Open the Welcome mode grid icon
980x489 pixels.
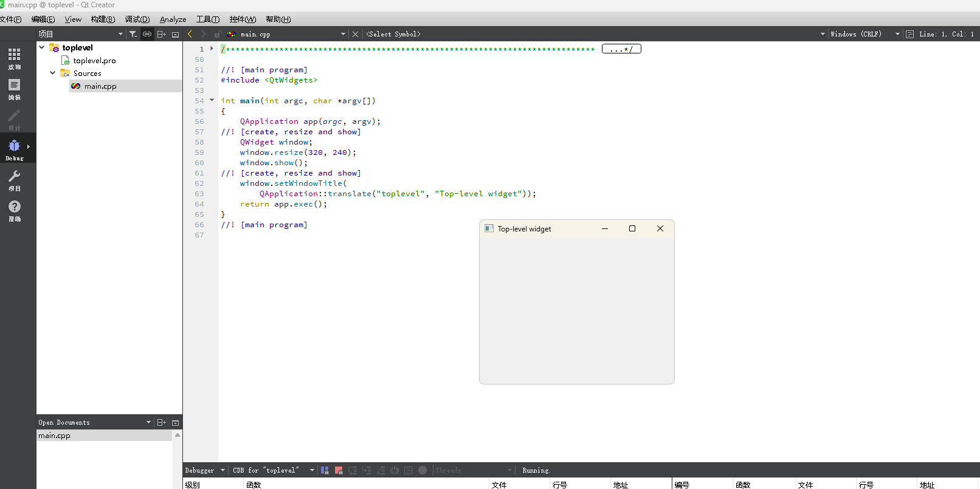pos(14,55)
